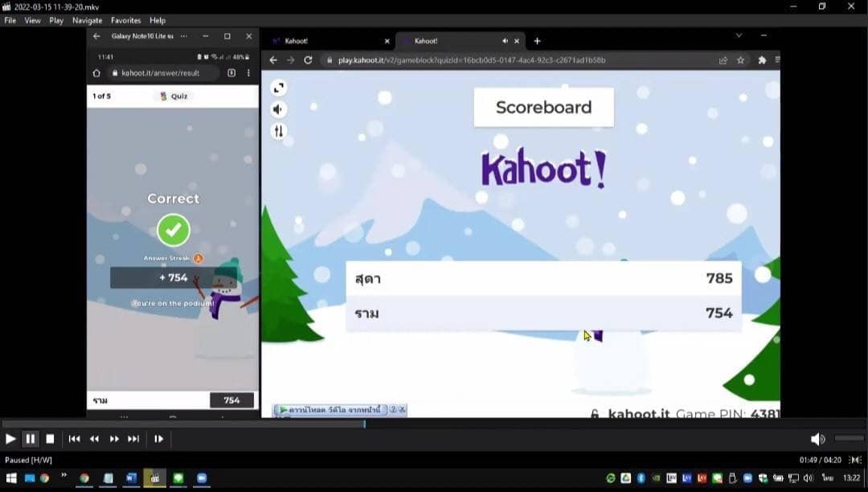Open the browser extensions puzzle icon
Screen dimensions: 868x492
tap(762, 59)
